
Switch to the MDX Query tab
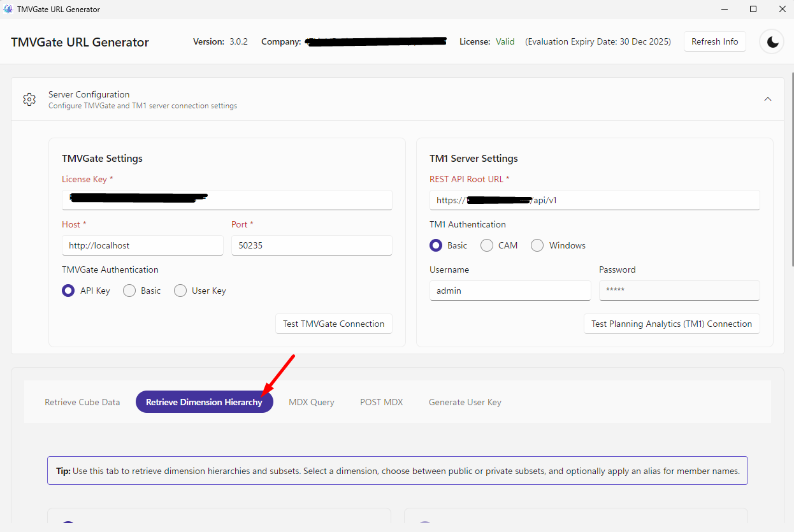pyautogui.click(x=312, y=402)
